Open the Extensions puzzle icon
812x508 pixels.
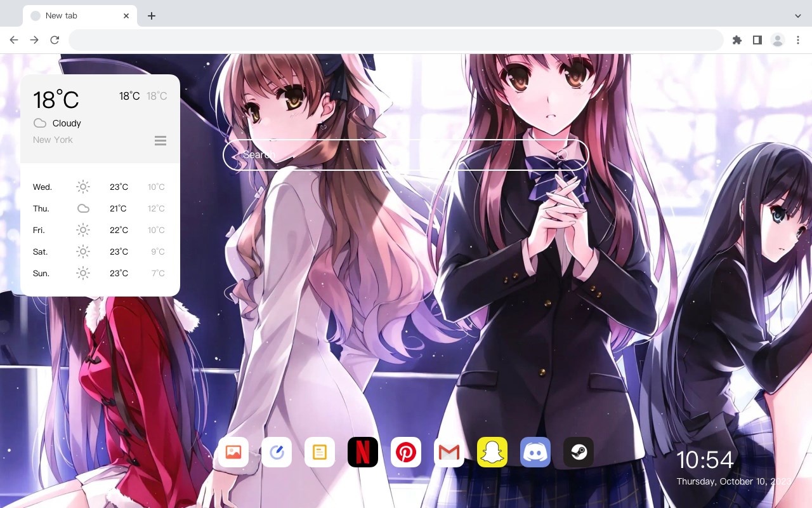[737, 40]
